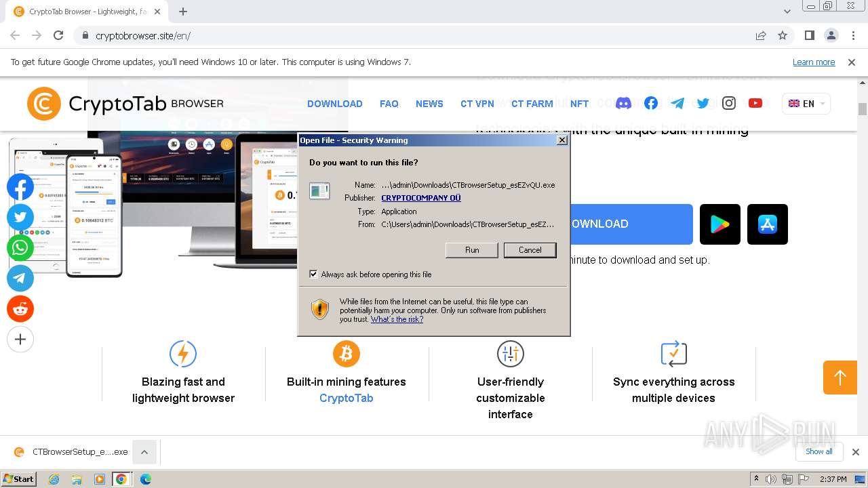Viewport: 868px width, 488px height.
Task: Open the YouTube icon in top navbar
Action: click(x=755, y=103)
